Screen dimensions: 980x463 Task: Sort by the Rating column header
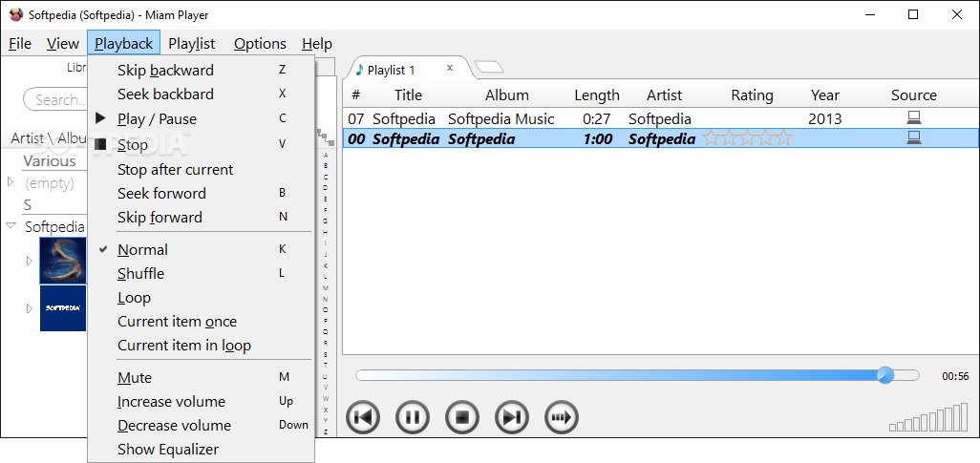[752, 95]
